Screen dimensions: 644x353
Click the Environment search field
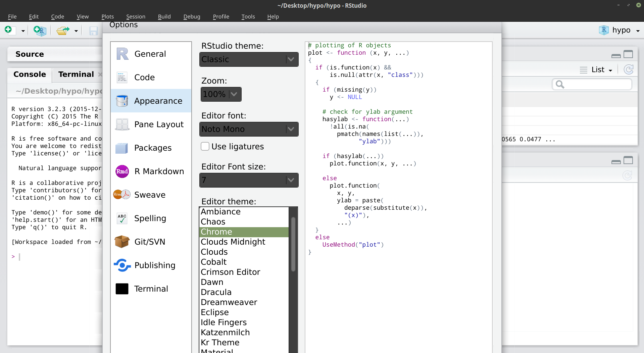point(592,84)
